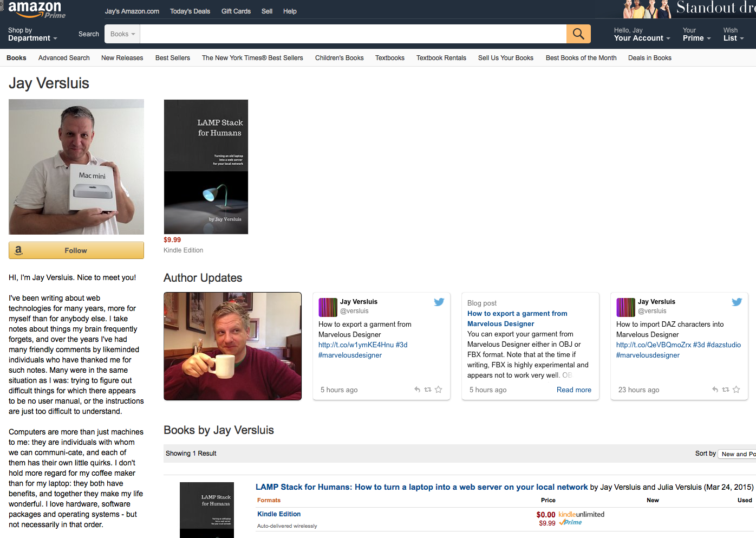Click the kindleunlimited logo
This screenshot has width=756, height=538.
point(581,514)
